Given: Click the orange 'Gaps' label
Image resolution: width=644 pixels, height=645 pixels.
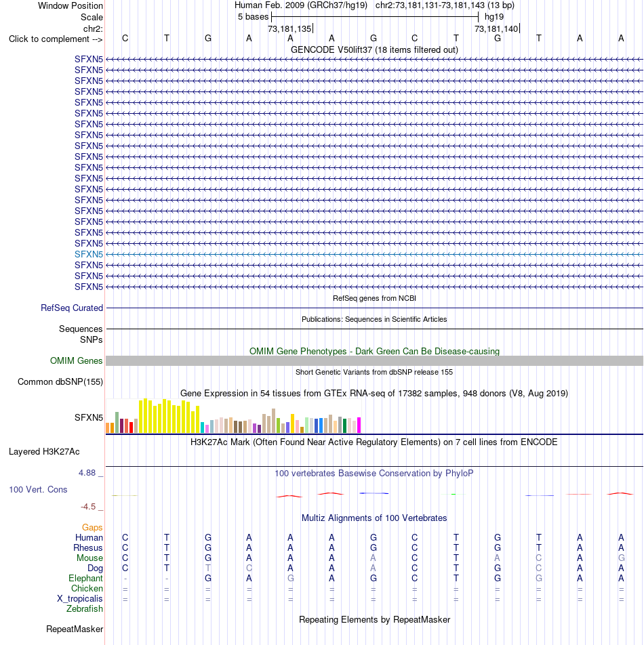Looking at the screenshot, I should [92, 527].
